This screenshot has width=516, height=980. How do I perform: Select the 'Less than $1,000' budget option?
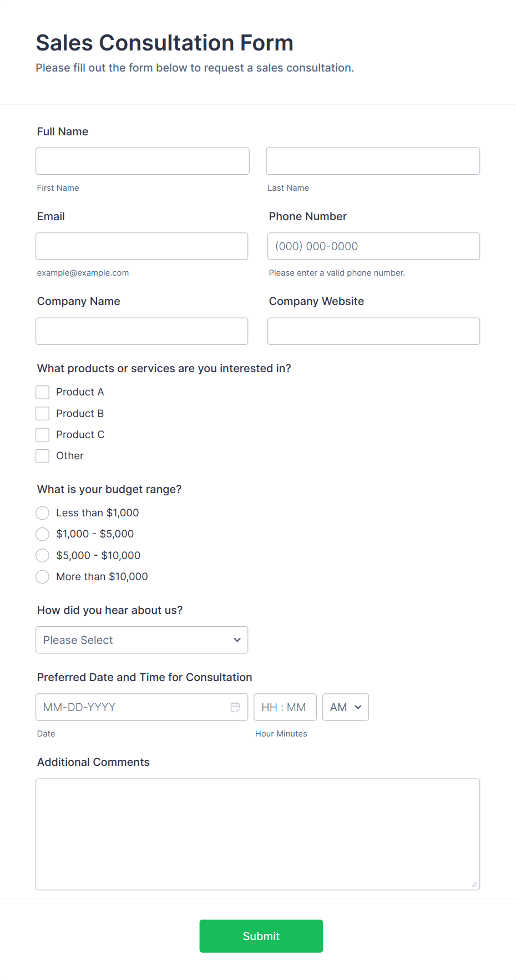tap(42, 512)
